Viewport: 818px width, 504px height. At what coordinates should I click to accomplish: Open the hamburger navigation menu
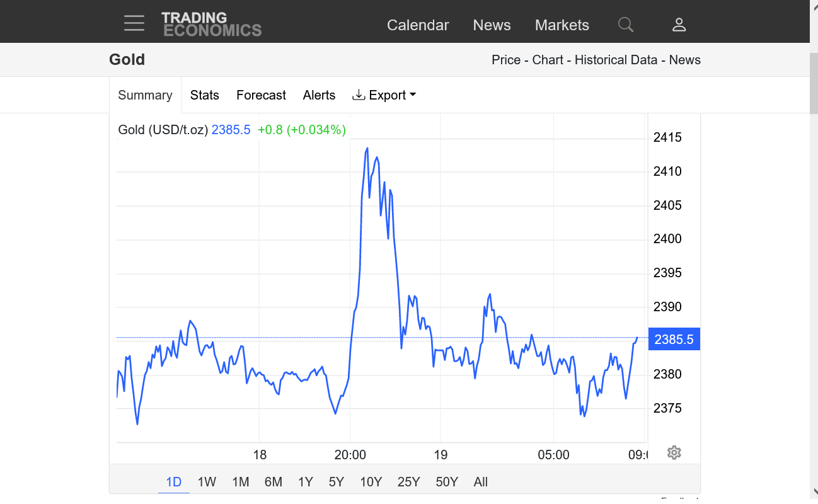click(134, 23)
